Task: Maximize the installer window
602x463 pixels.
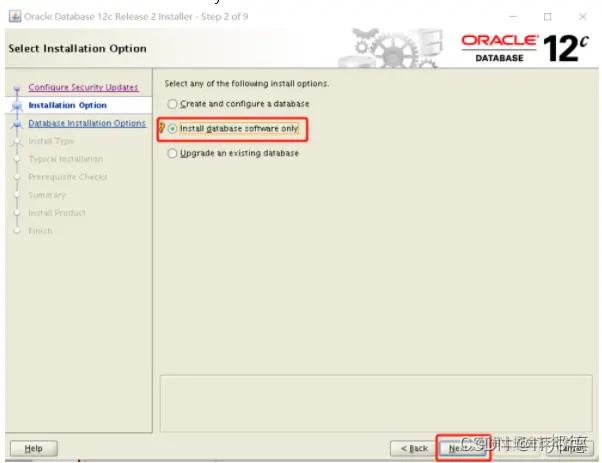Action: [x=548, y=17]
